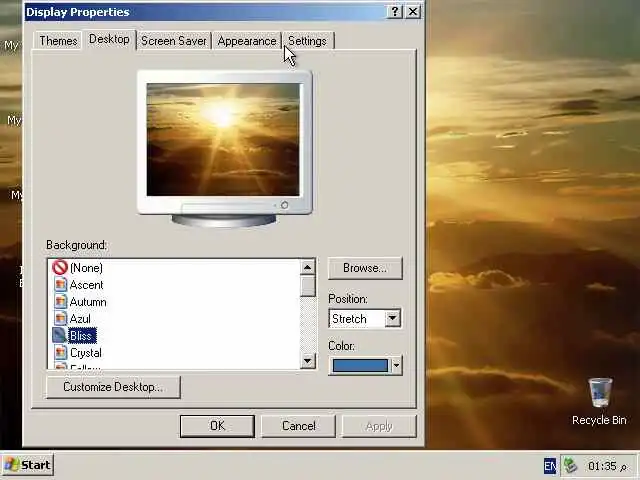Click the Customize Desktop... button

(113, 387)
